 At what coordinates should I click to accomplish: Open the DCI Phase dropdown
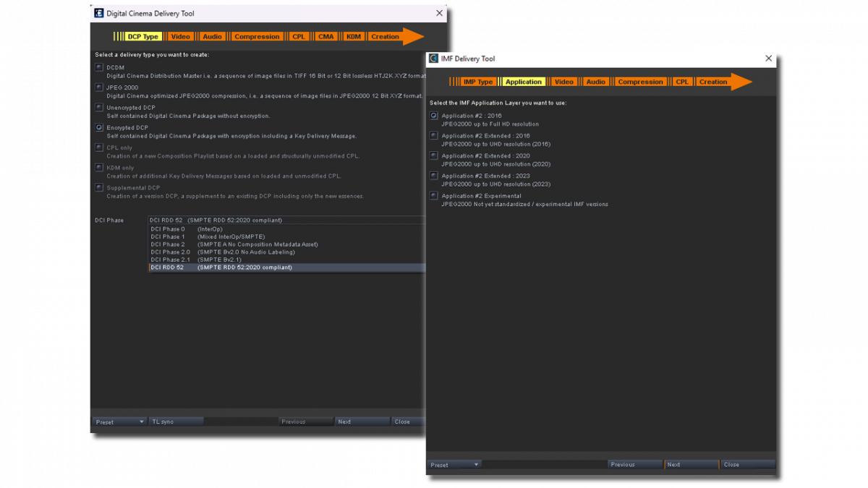(286, 220)
